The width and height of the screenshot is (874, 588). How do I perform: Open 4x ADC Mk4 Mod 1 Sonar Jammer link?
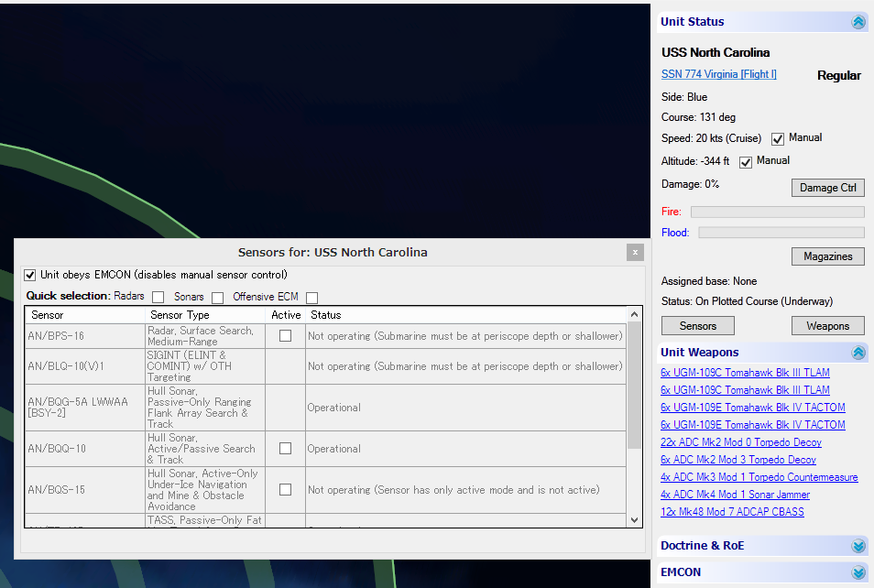click(736, 495)
